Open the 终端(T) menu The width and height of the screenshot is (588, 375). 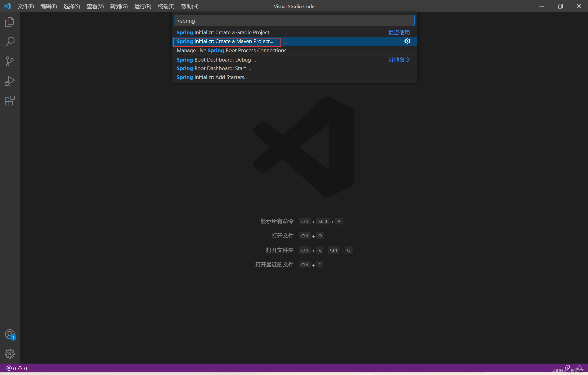click(166, 6)
